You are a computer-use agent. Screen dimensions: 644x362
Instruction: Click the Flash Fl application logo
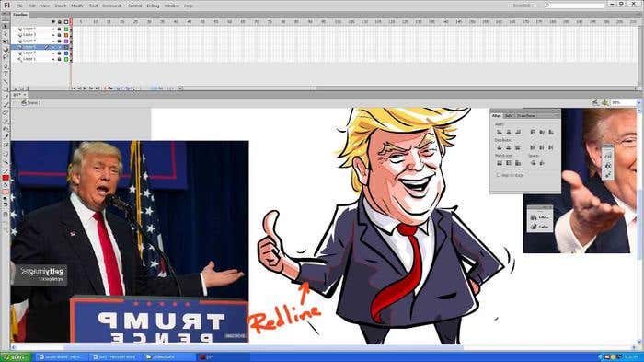tap(6, 6)
